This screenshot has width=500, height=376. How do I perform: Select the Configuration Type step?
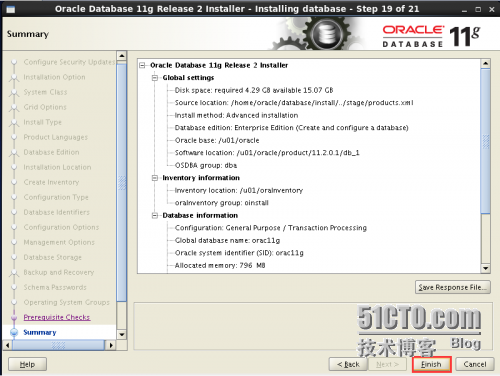(56, 197)
